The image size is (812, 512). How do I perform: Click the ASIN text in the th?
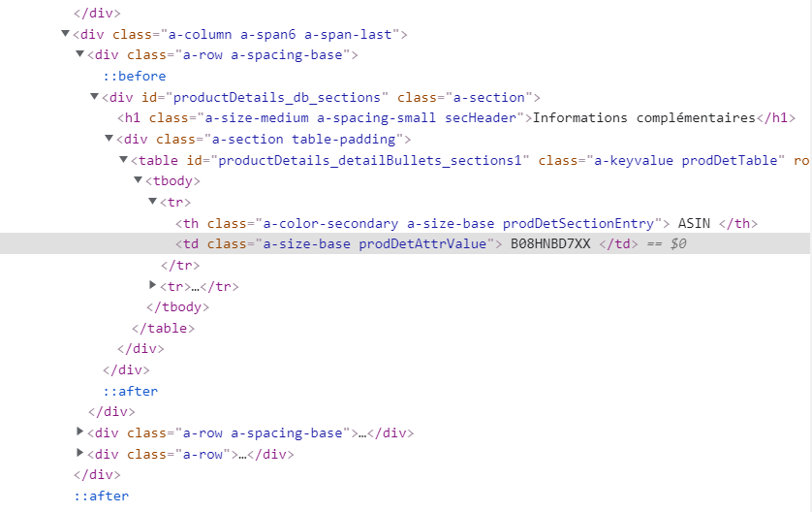694,223
